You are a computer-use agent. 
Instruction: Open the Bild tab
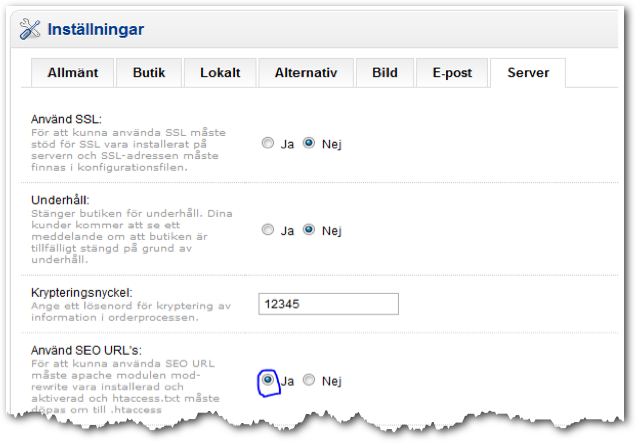tap(385, 73)
